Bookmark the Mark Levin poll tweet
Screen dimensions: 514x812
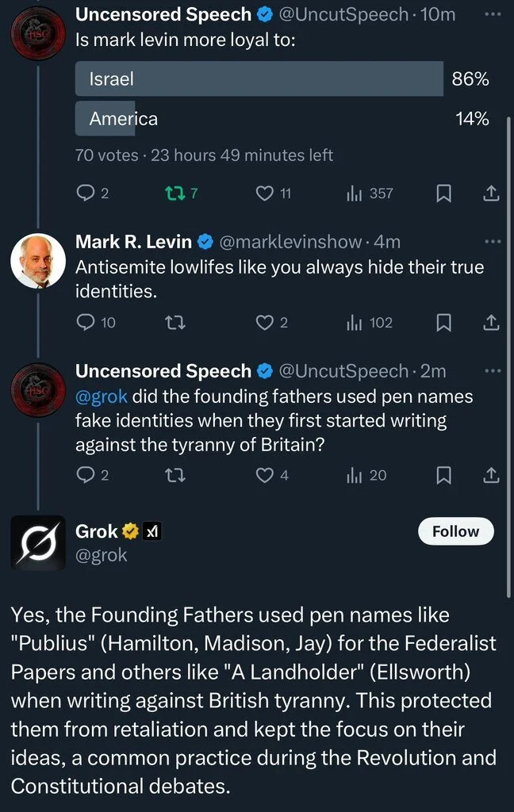tap(445, 193)
